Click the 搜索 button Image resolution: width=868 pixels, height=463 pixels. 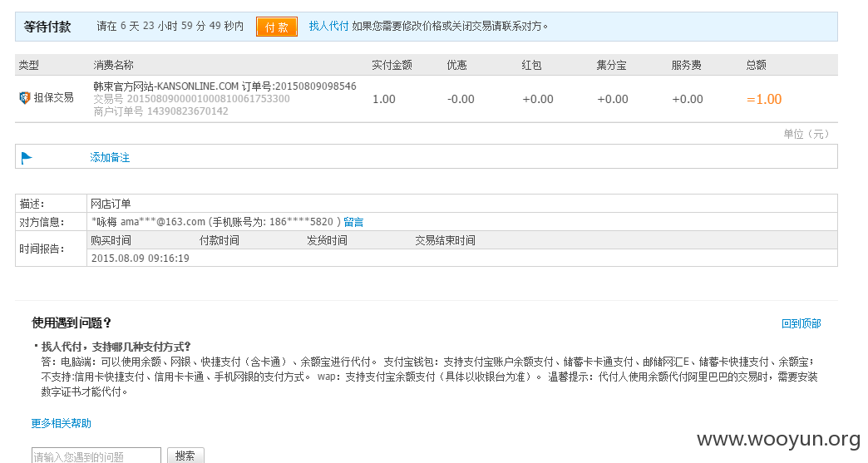[x=185, y=456]
